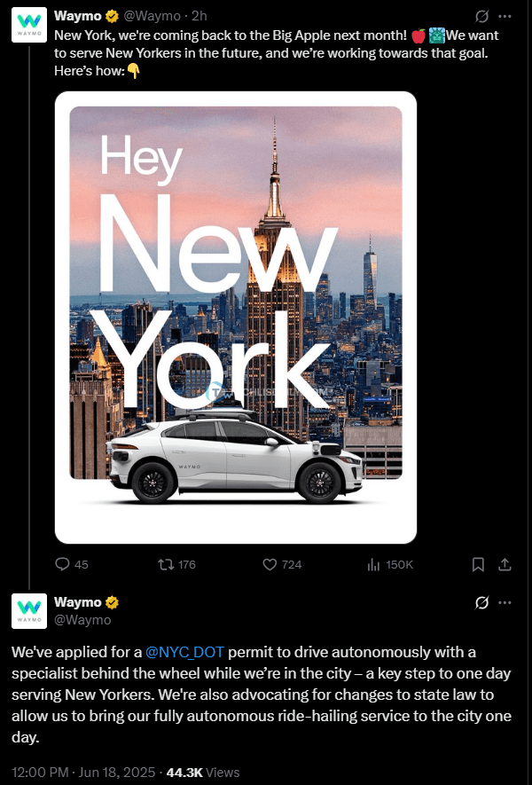
Task: Open the Hey New York image
Action: (236, 318)
